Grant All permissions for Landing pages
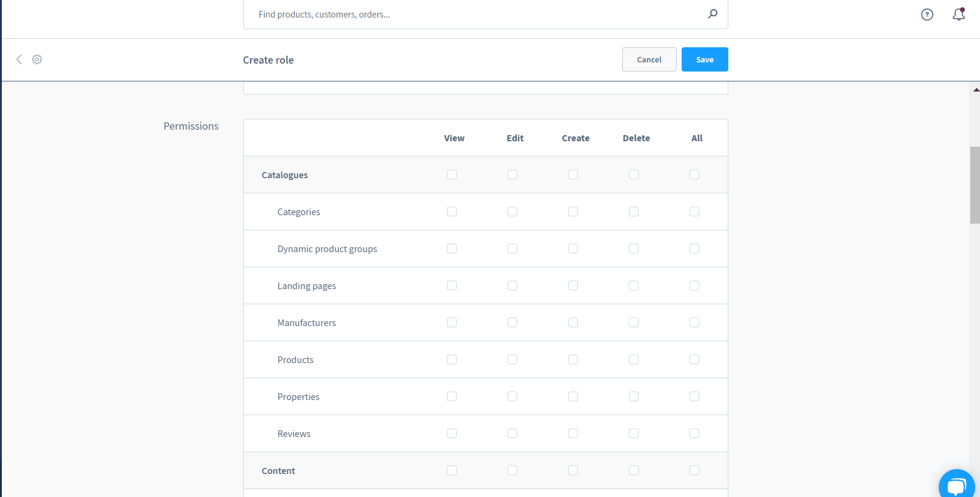Screen dimensions: 980x497 [694, 285]
